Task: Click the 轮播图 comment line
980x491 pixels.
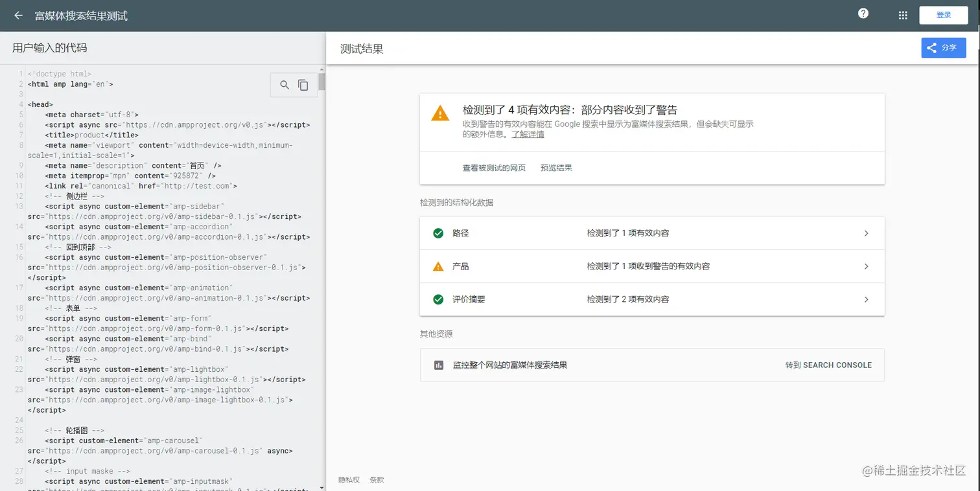Action: [x=75, y=431]
